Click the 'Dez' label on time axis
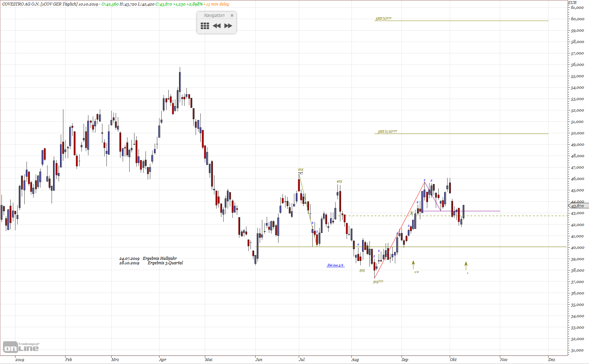This screenshot has height=364, width=589. [x=551, y=360]
